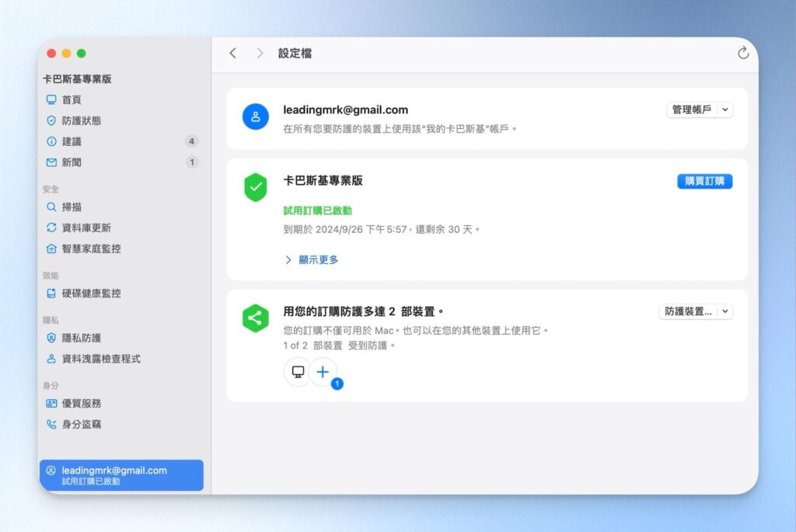The width and height of the screenshot is (796, 532).
Task: Select the protected computer device icon
Action: (298, 372)
